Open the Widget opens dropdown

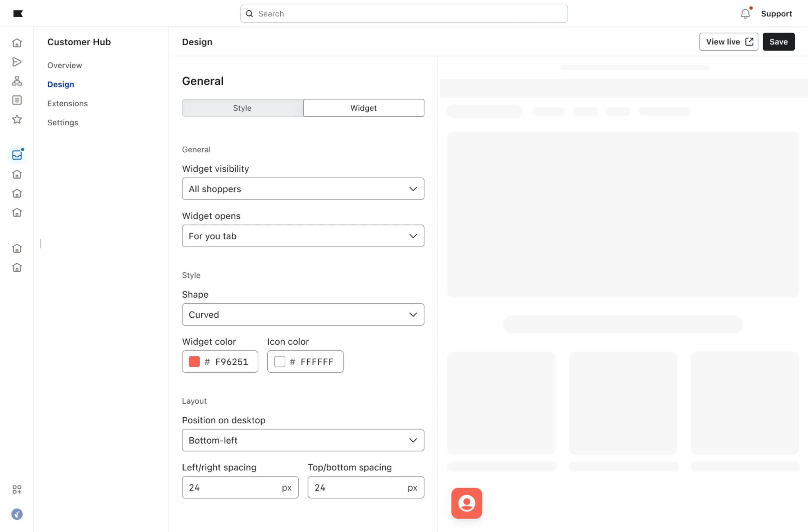coord(303,236)
